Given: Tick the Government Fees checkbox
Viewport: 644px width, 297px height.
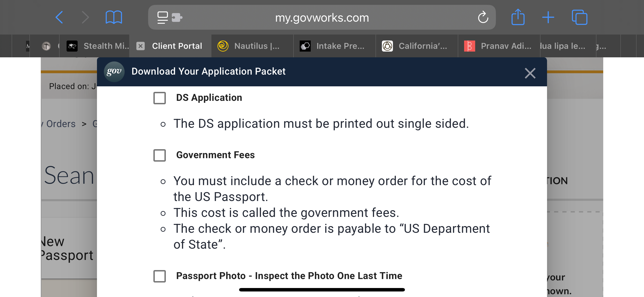Looking at the screenshot, I should 159,155.
